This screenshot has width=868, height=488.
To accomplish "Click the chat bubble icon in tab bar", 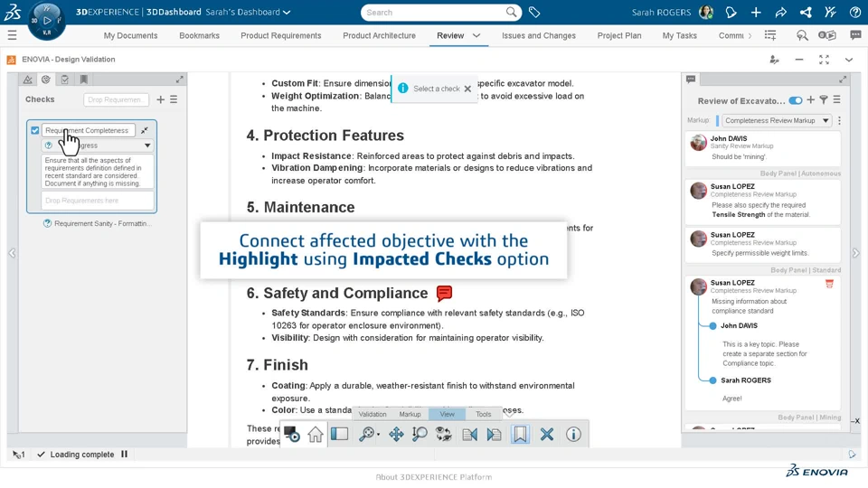I will click(x=856, y=35).
